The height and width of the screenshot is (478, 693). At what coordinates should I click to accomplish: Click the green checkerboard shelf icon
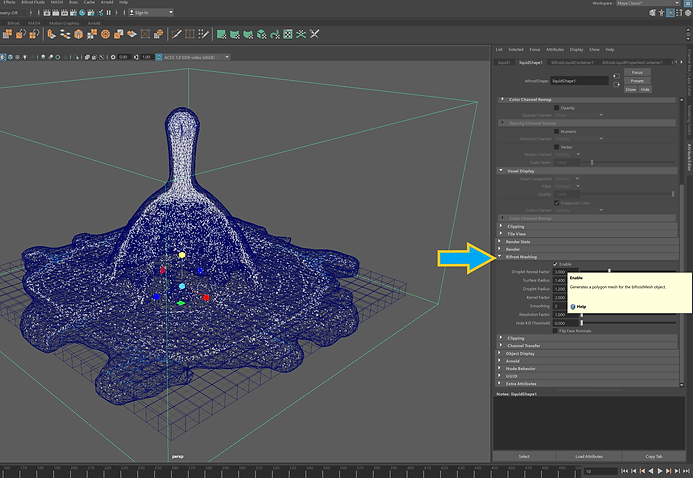(x=288, y=34)
